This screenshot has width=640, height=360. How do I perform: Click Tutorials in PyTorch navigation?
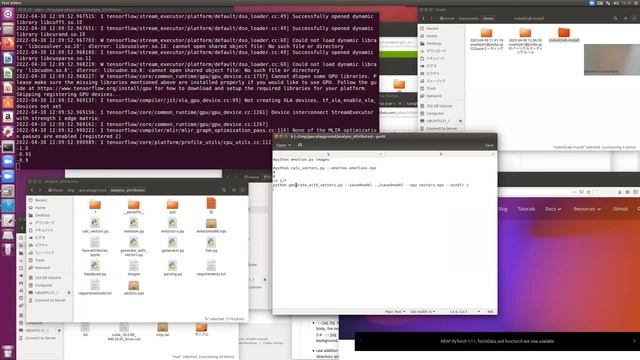[x=526, y=209]
